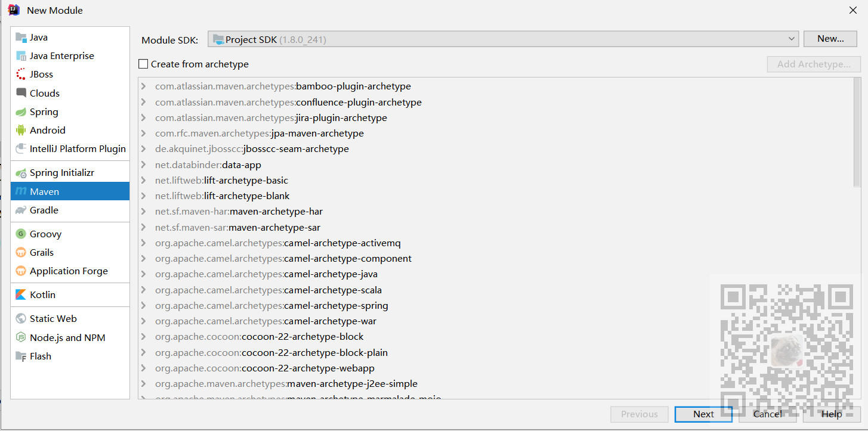Choose Java Enterprise from the list
This screenshot has width=868, height=431.
pyautogui.click(x=62, y=56)
